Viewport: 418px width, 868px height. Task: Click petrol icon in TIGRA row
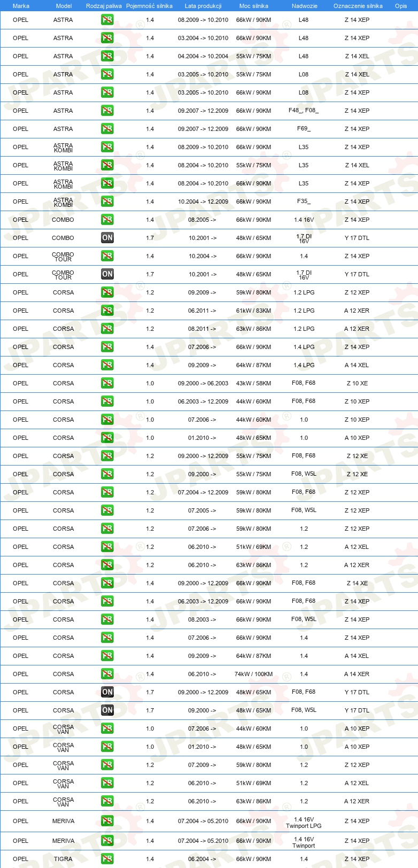coord(107,859)
